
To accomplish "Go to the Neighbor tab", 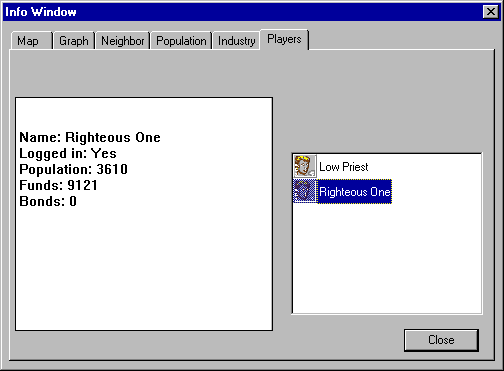I will pyautogui.click(x=123, y=41).
